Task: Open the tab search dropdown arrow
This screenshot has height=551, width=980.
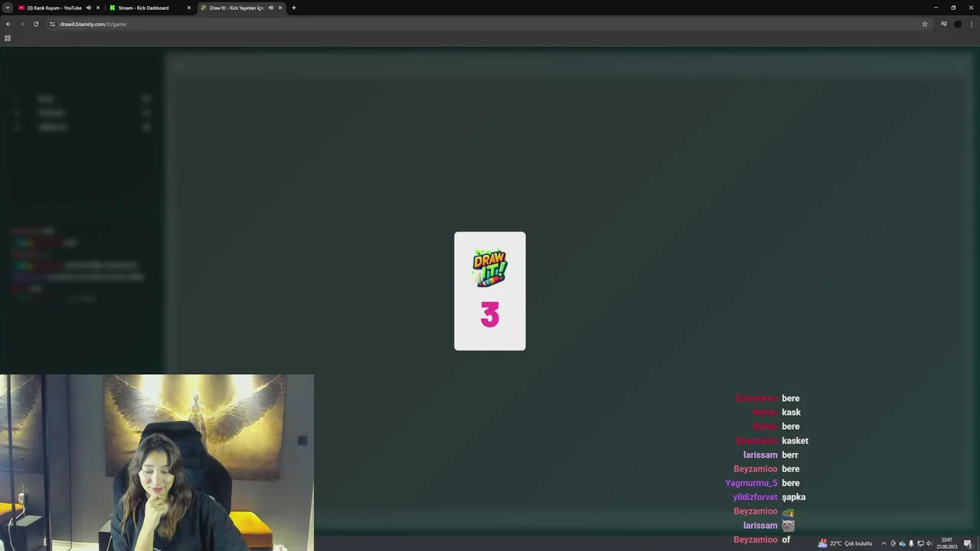Action: pos(8,8)
